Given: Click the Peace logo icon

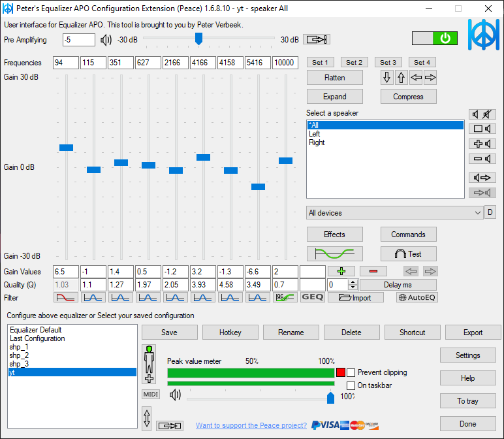Looking at the screenshot, I should click(x=483, y=35).
